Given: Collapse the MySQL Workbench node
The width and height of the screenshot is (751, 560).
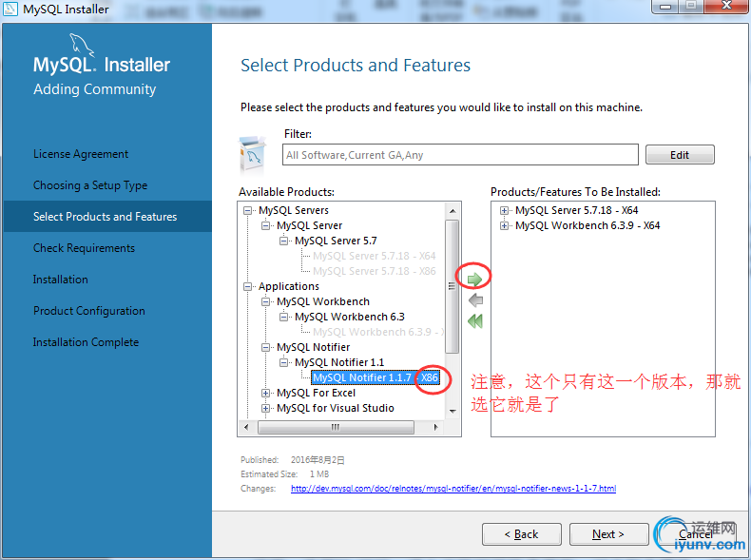Looking at the screenshot, I should click(x=265, y=301).
